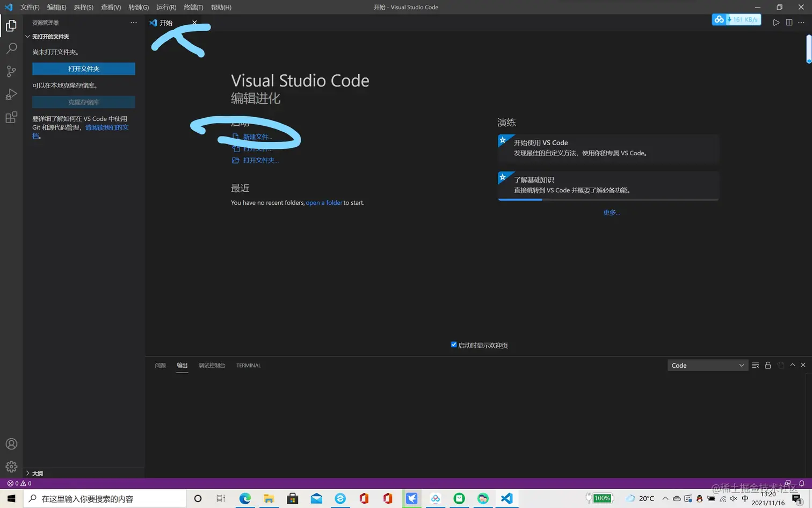Show hidden system tray icons

pyautogui.click(x=665, y=498)
